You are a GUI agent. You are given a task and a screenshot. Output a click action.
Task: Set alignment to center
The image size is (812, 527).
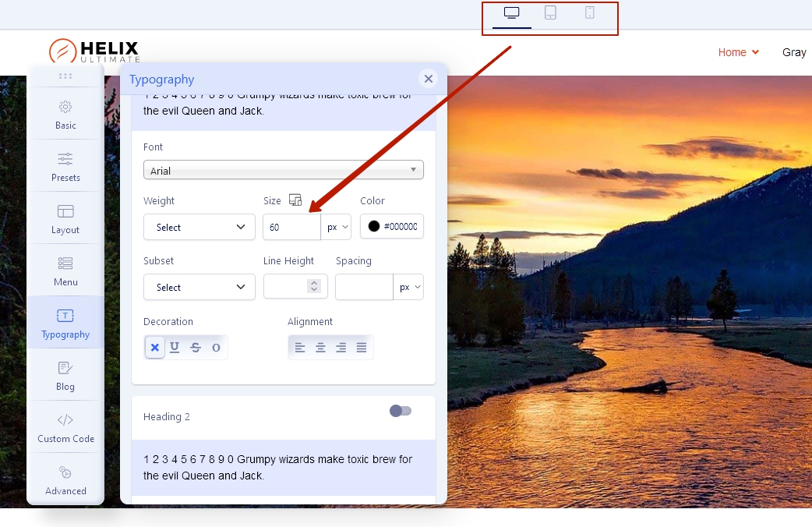pyautogui.click(x=320, y=348)
